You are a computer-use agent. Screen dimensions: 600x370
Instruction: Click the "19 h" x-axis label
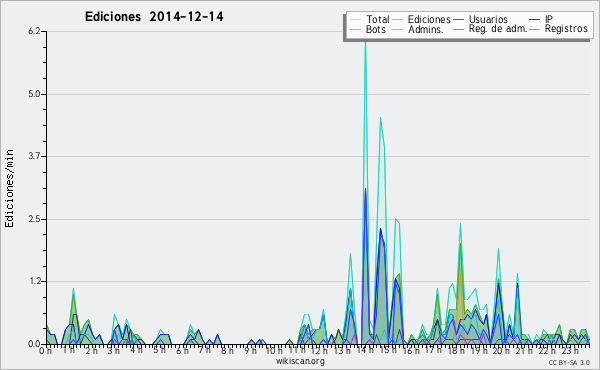[x=478, y=350]
